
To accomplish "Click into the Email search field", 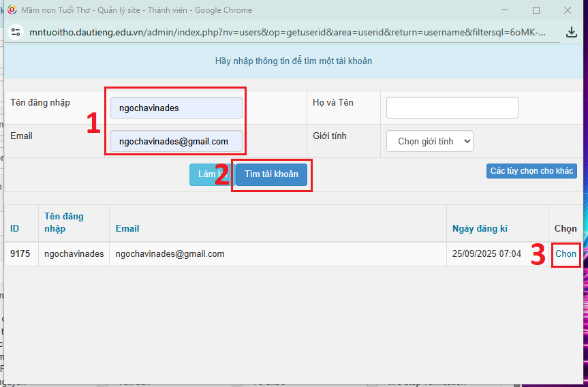I will point(176,141).
